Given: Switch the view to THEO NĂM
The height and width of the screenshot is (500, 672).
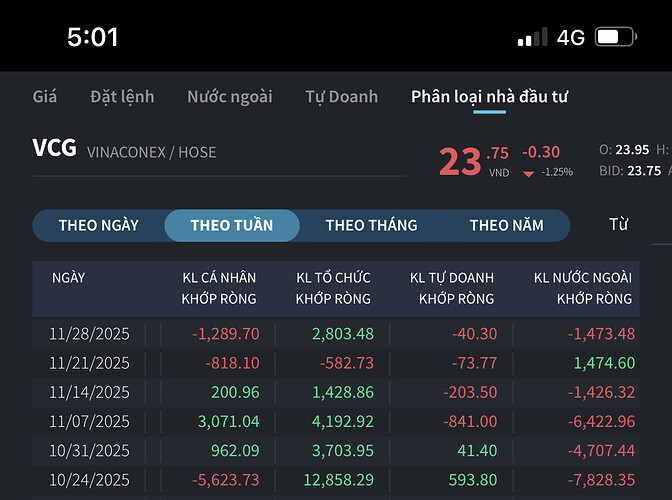Looking at the screenshot, I should tap(507, 225).
